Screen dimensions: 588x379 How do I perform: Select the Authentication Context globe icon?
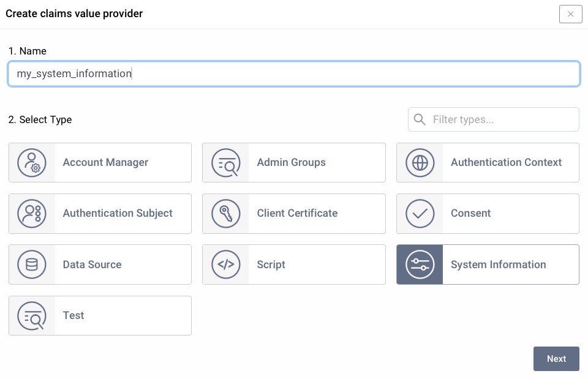(420, 162)
